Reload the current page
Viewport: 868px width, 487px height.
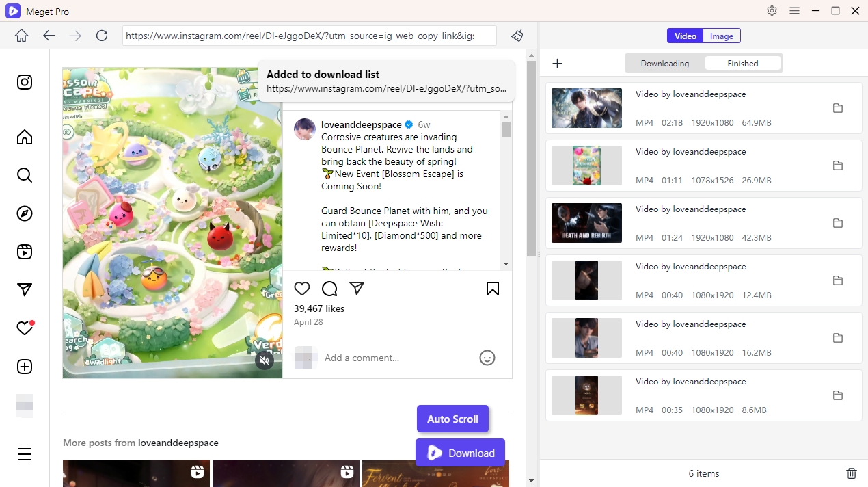click(102, 36)
